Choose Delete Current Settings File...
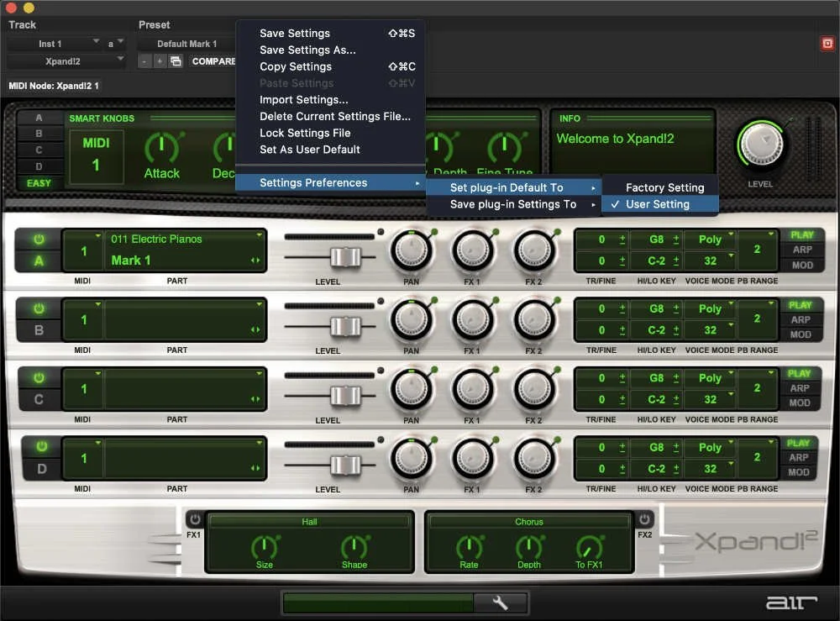This screenshot has height=621, width=840. point(330,116)
